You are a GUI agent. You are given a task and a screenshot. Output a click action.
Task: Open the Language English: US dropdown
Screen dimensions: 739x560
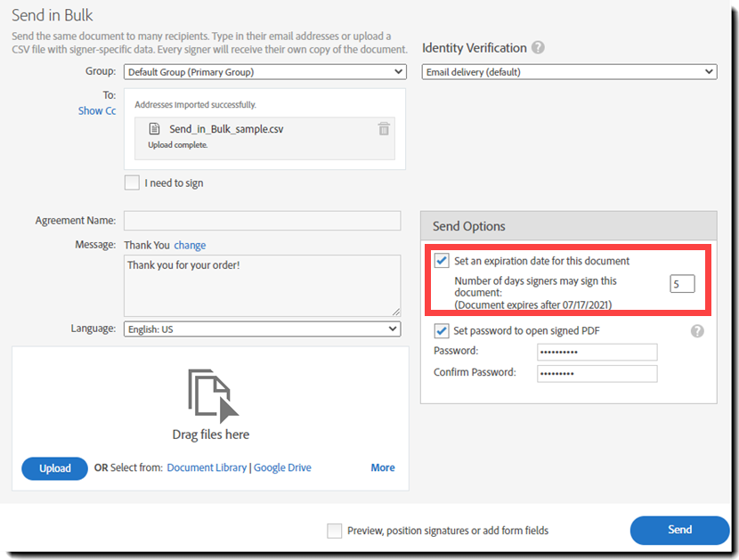pyautogui.click(x=262, y=329)
